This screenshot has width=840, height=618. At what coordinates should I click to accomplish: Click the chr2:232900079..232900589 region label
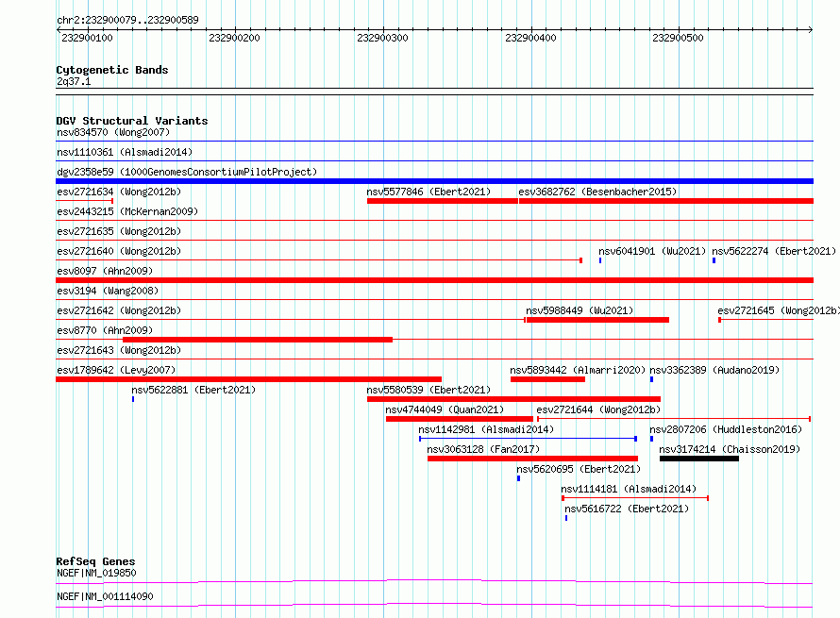tap(127, 20)
